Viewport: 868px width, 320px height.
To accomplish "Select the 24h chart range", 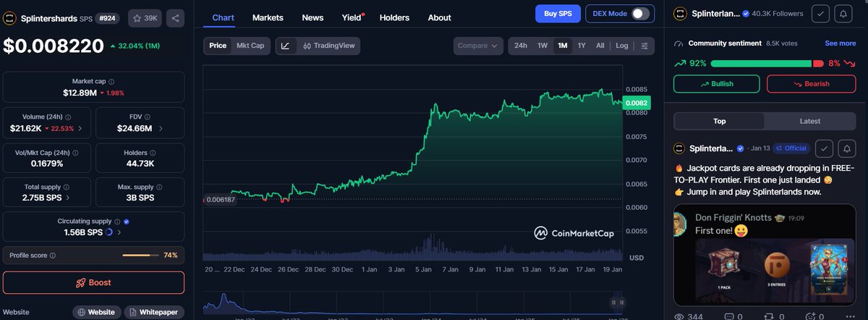I will click(x=520, y=46).
